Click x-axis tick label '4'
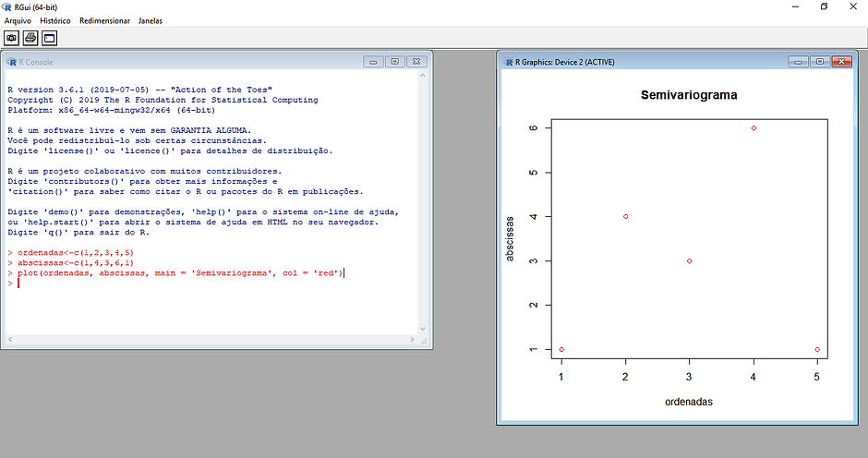Screen dimensions: 868x458 click(x=753, y=377)
